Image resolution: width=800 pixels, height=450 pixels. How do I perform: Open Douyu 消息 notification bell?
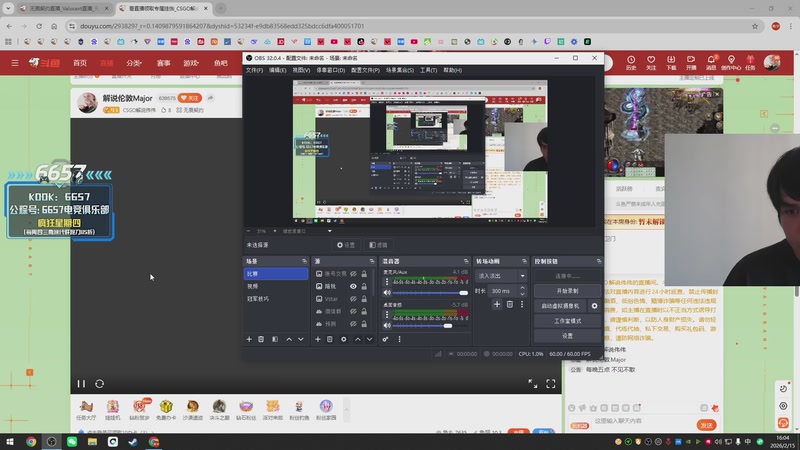[x=711, y=63]
